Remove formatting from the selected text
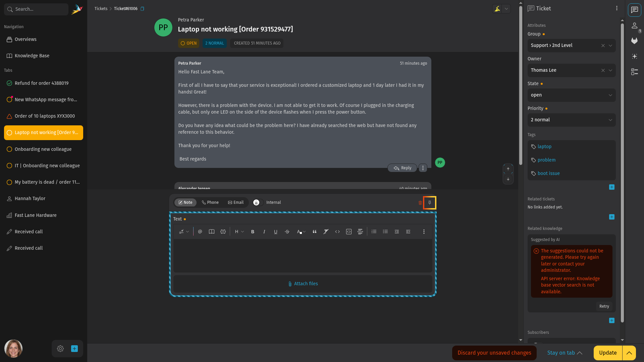The width and height of the screenshot is (644, 362). (x=326, y=232)
